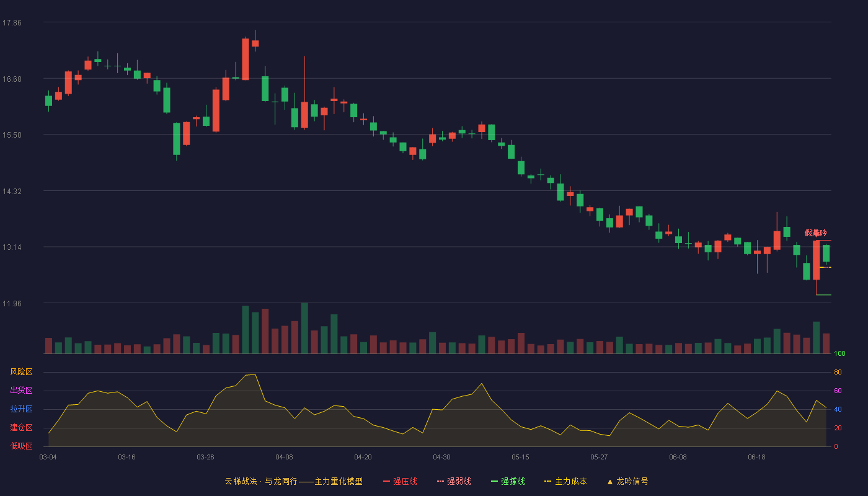Click the 11.96 price axis label
Screen dimensions: 868x496
click(x=12, y=304)
